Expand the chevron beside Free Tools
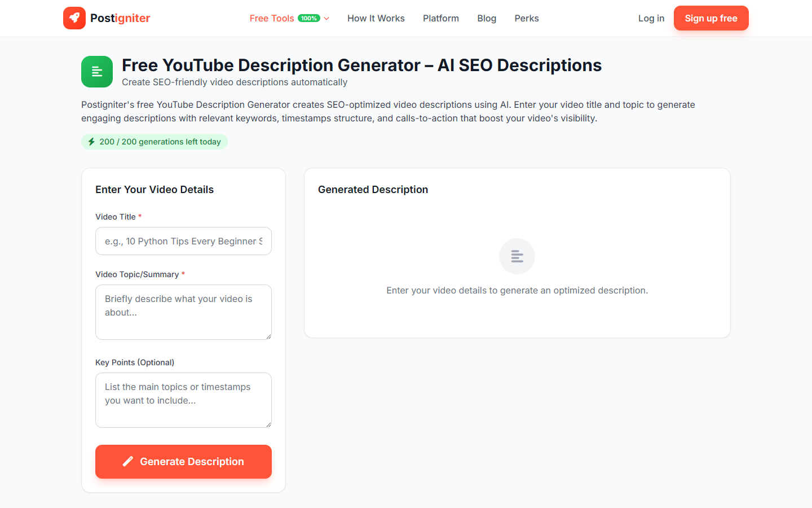Screen dimensions: 812x508 [x=325, y=18]
